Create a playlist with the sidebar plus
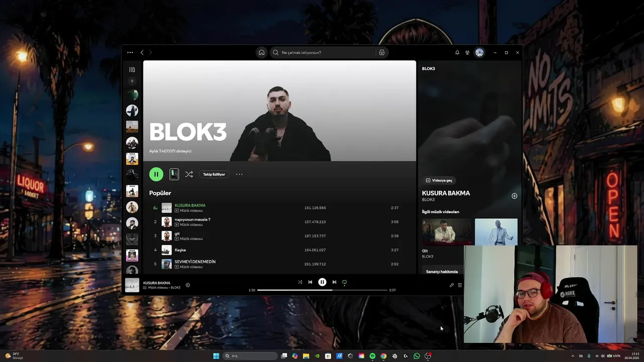Screen dimensions: 644x362 click(x=132, y=81)
